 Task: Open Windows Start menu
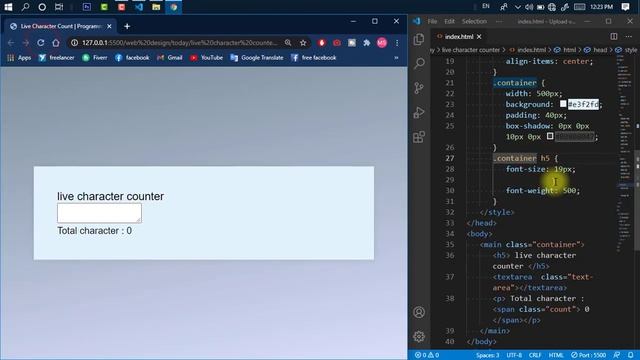(x=8, y=7)
